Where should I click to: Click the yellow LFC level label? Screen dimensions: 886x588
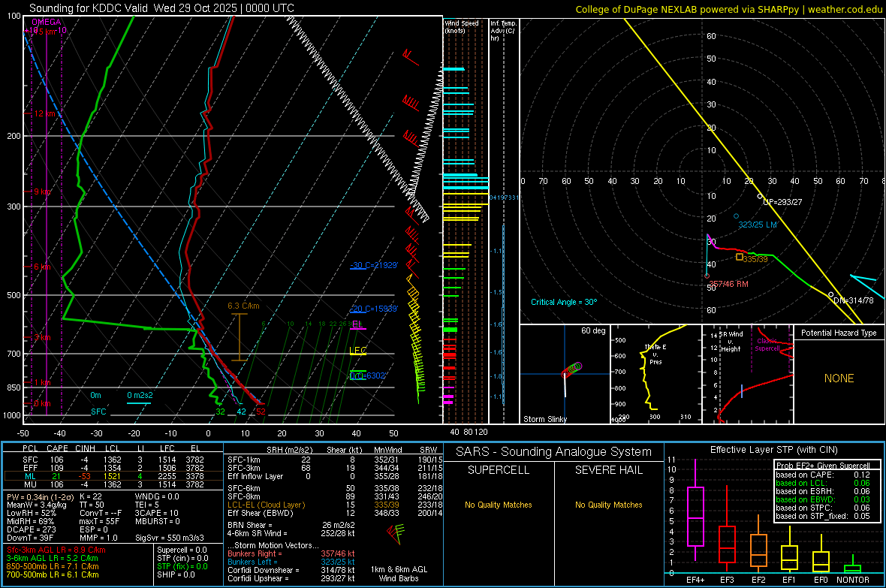click(357, 351)
